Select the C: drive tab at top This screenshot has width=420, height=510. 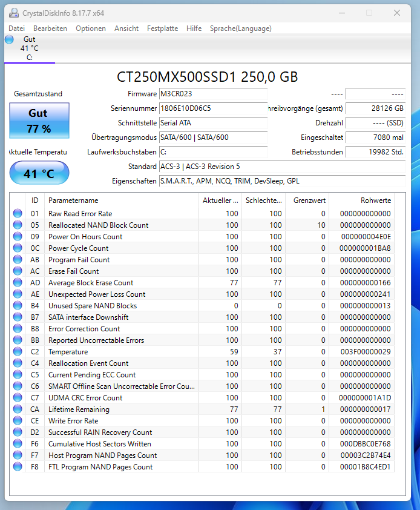click(x=29, y=48)
